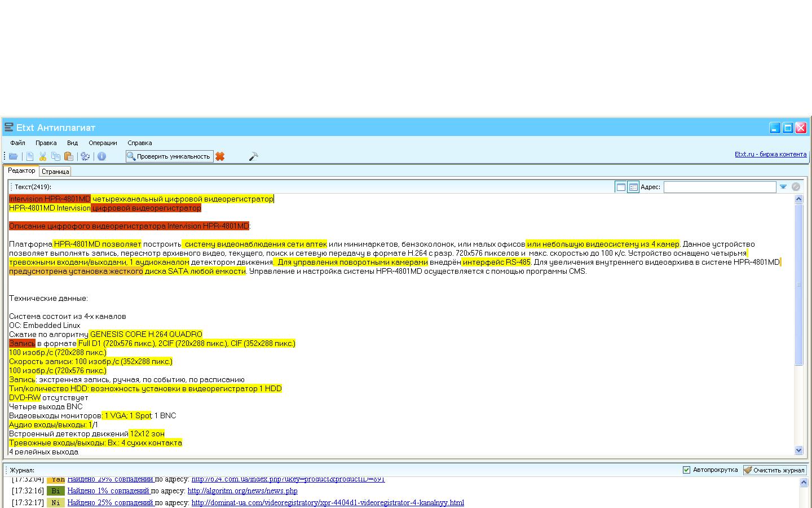Open the blue info icon in the toolbar
The width and height of the screenshot is (812, 508).
[x=101, y=156]
